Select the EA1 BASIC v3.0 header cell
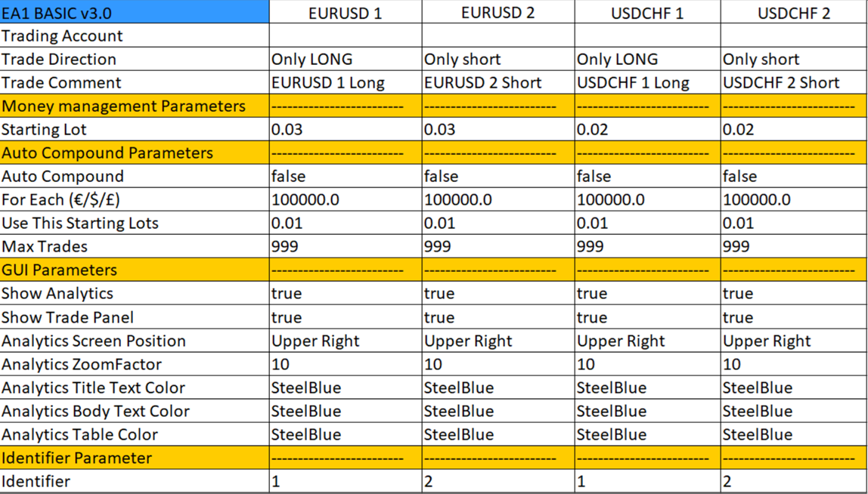 coord(134,12)
